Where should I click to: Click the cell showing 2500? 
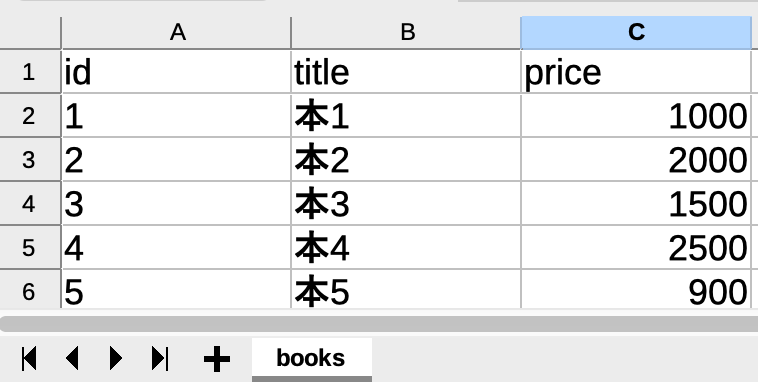point(636,248)
